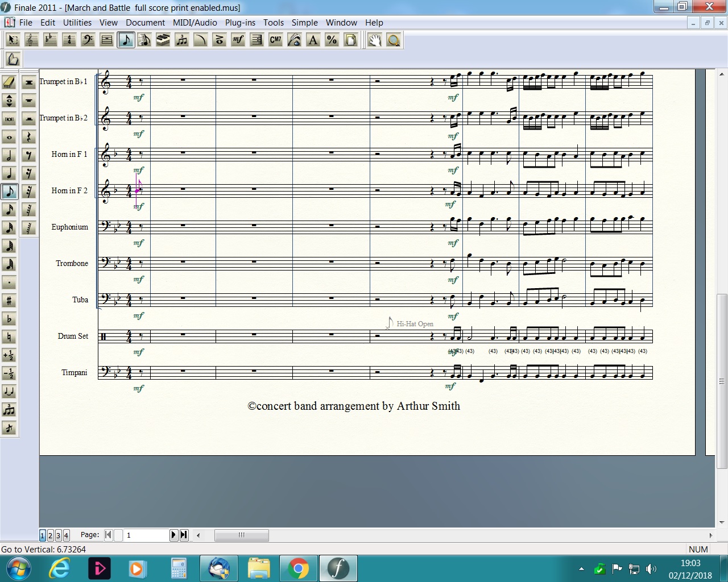The image size is (728, 582).
Task: Open the Plug-ins menu
Action: coord(240,23)
